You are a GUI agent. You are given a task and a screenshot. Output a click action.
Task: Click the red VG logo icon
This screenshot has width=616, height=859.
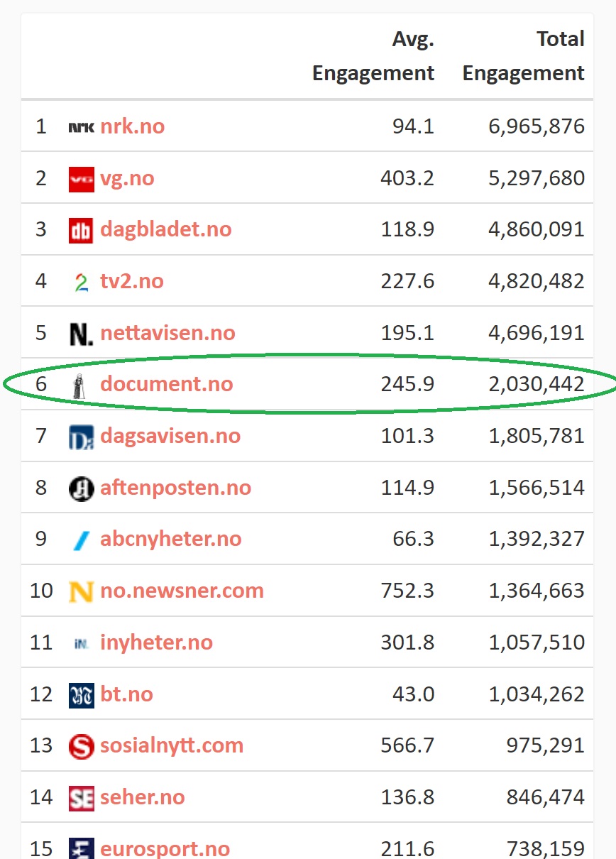tap(81, 179)
